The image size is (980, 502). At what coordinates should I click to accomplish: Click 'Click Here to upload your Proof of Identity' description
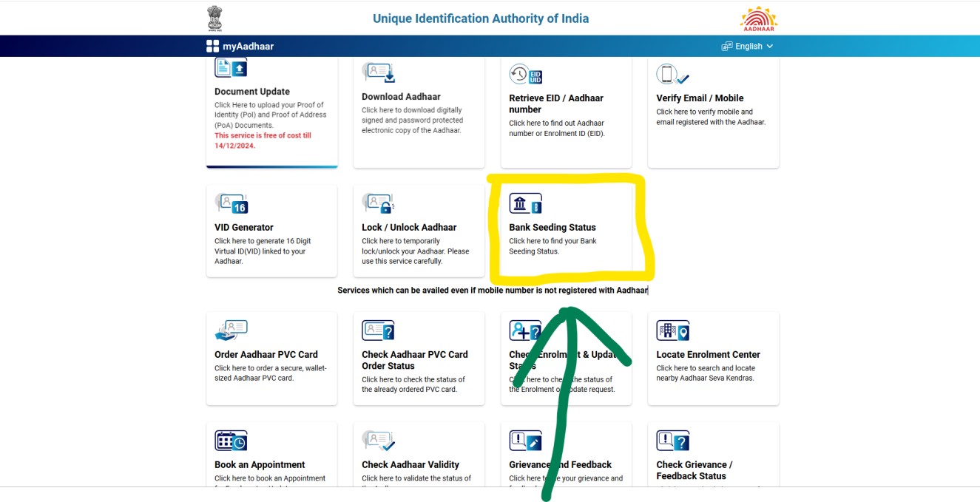click(271, 115)
